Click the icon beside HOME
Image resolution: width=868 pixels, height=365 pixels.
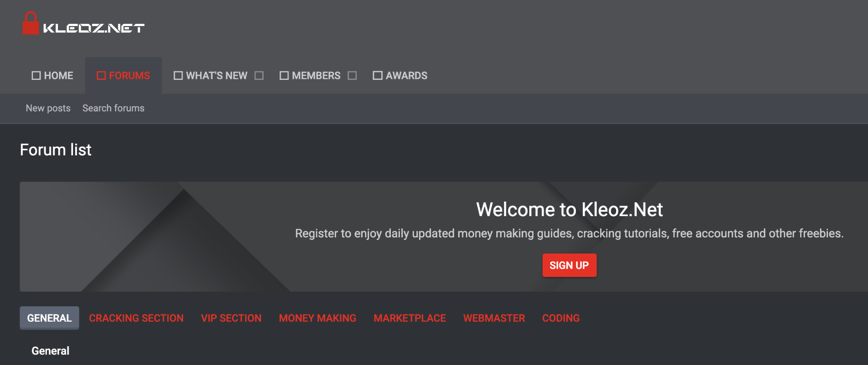click(36, 76)
